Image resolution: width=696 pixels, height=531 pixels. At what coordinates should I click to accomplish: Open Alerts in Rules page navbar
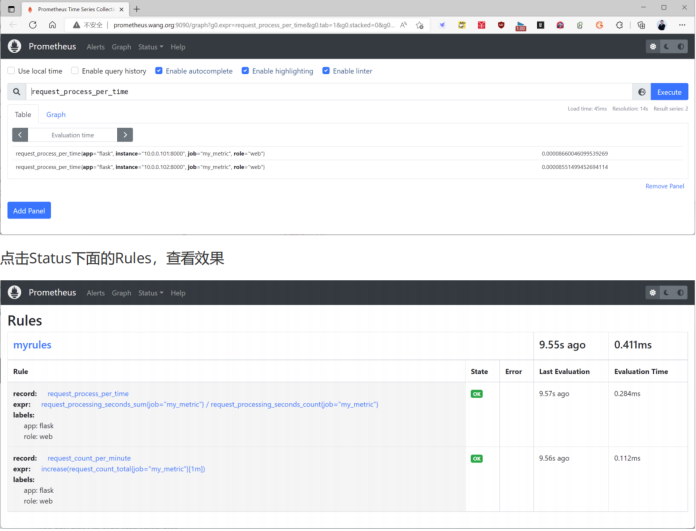click(x=95, y=293)
